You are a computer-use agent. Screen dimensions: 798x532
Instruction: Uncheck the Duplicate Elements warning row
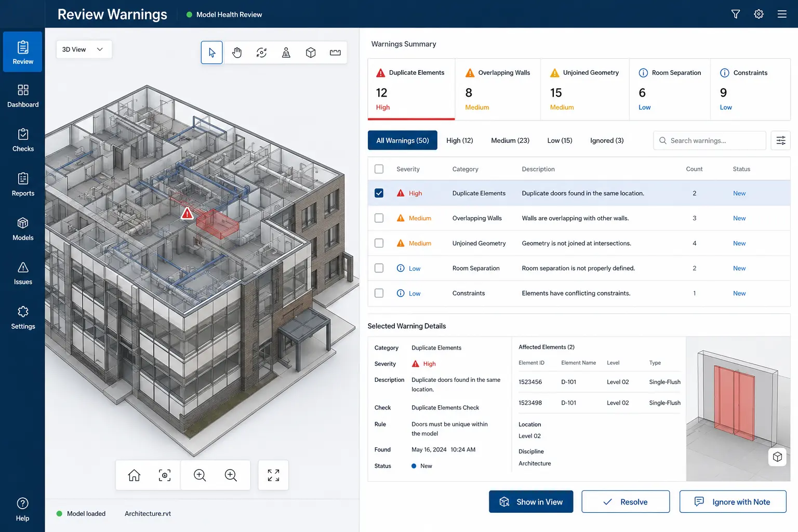[x=379, y=193]
